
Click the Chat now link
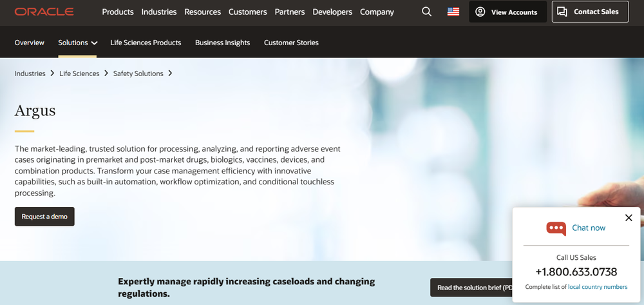(x=589, y=228)
